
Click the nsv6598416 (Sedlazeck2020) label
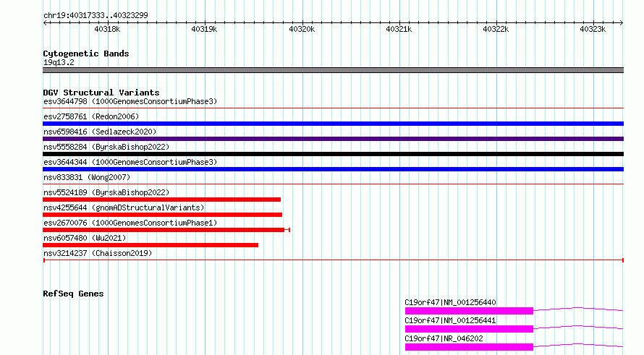tap(100, 132)
